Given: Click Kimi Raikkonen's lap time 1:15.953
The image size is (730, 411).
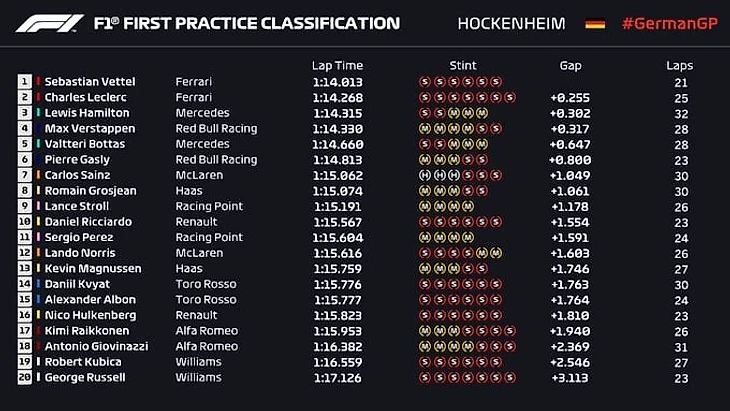Looking at the screenshot, I should 336,331.
